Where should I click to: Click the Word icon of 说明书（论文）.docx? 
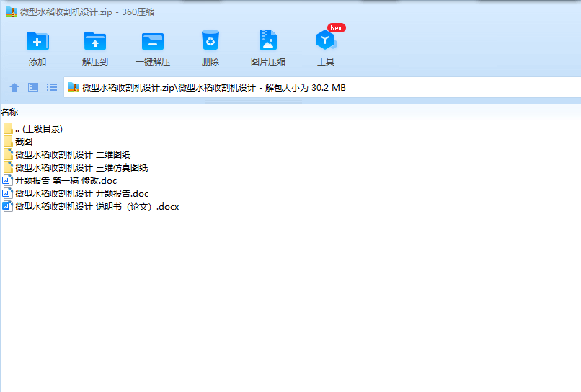pyautogui.click(x=8, y=206)
